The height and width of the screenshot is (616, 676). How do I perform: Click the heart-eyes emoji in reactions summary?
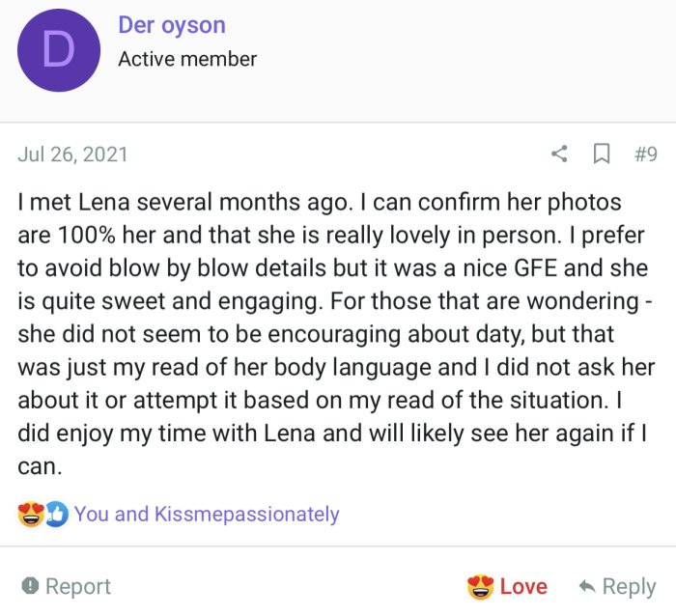coord(31,515)
